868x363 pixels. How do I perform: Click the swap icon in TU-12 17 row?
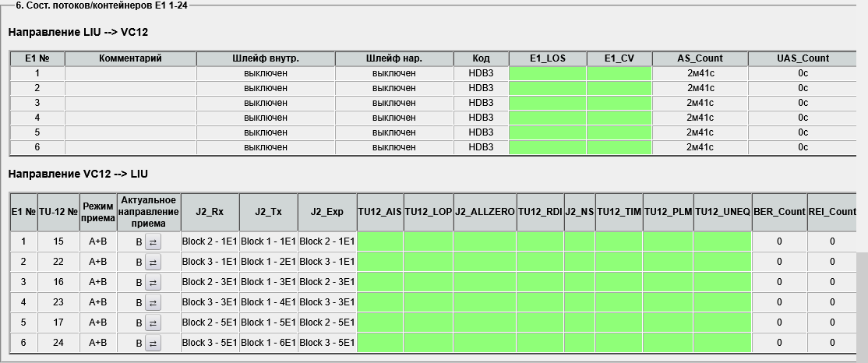pos(153,322)
